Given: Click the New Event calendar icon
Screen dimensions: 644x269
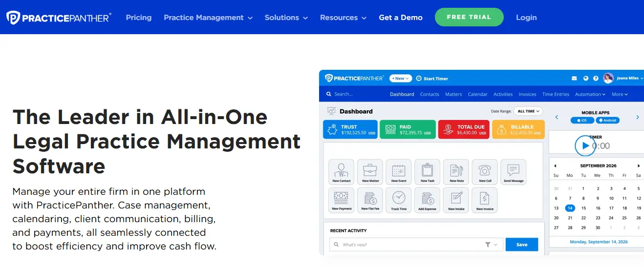Looking at the screenshot, I should [x=399, y=172].
